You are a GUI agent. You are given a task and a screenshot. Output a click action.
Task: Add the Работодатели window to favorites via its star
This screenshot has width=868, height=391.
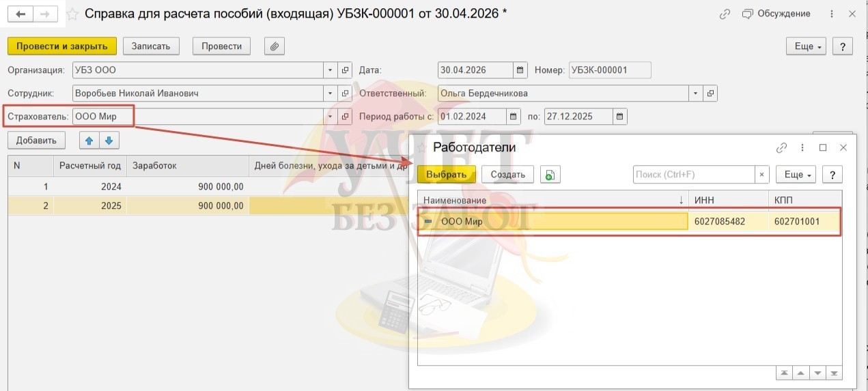pos(421,147)
